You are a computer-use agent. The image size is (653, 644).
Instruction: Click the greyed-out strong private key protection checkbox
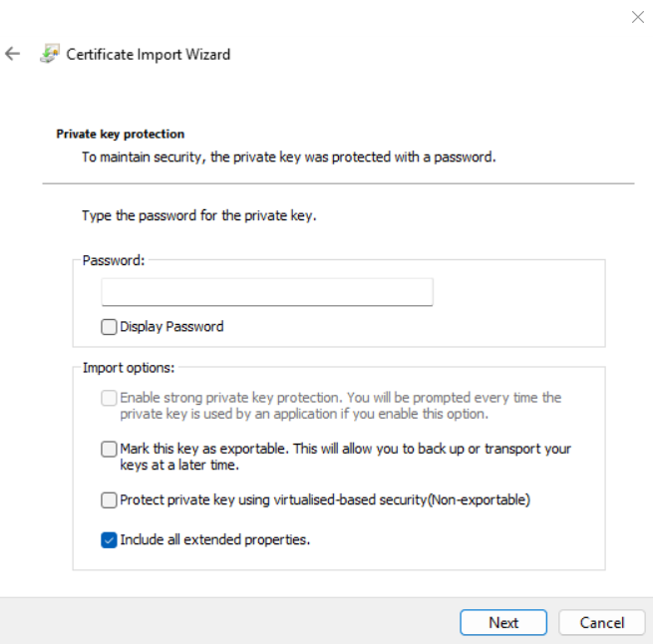coord(109,398)
